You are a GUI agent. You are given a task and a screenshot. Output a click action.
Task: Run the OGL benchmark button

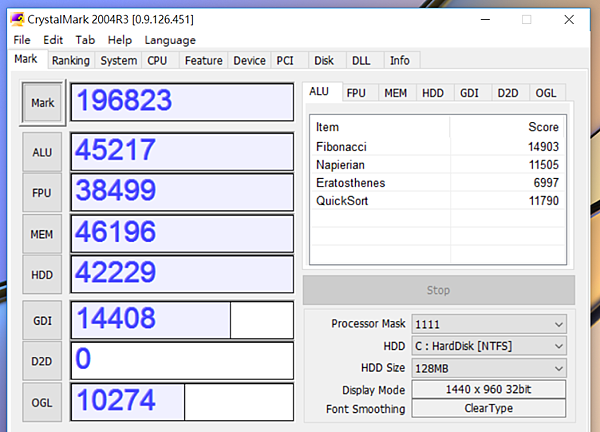coord(42,403)
